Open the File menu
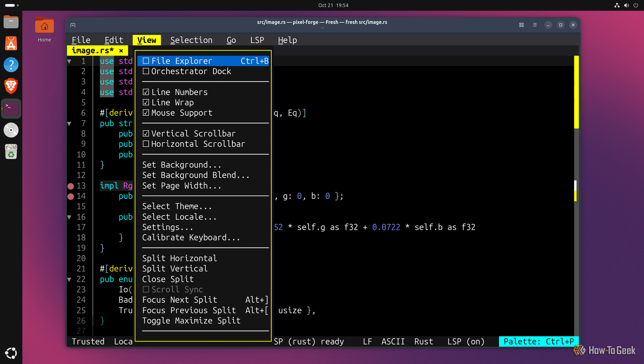Screen dimensions: 644x364 tap(81, 40)
